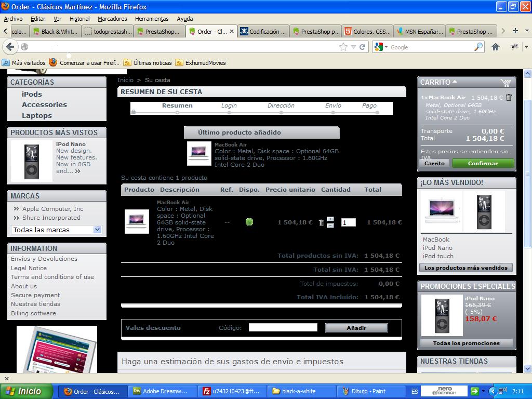
Task: Switch to Black & Whit... tab
Action: [x=55, y=32]
